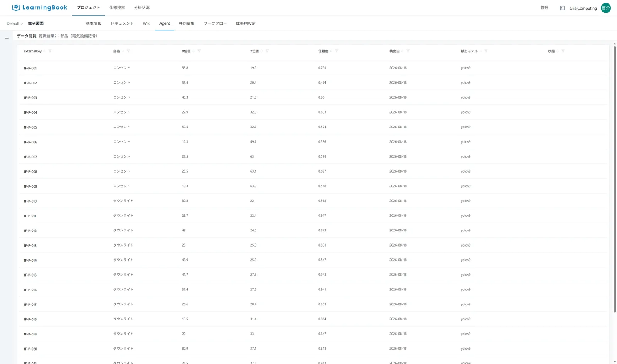
Task: Select row 1F-P-018
Action: tap(312, 319)
